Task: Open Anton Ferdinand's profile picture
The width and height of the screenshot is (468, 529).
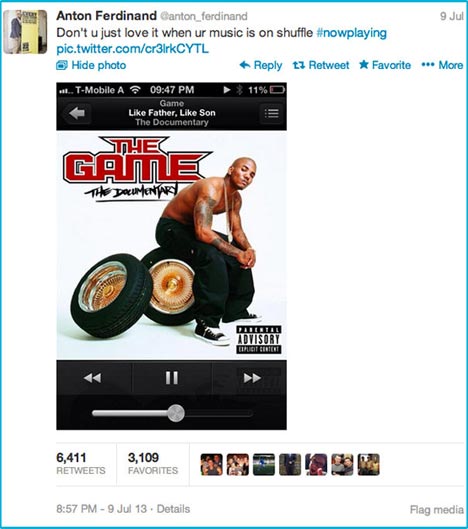Action: [x=25, y=32]
